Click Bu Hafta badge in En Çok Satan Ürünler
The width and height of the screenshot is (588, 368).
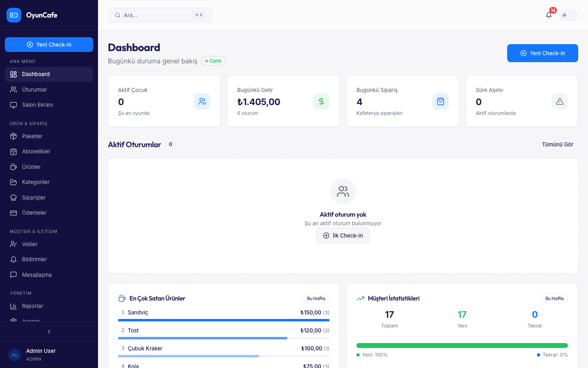[x=316, y=298]
